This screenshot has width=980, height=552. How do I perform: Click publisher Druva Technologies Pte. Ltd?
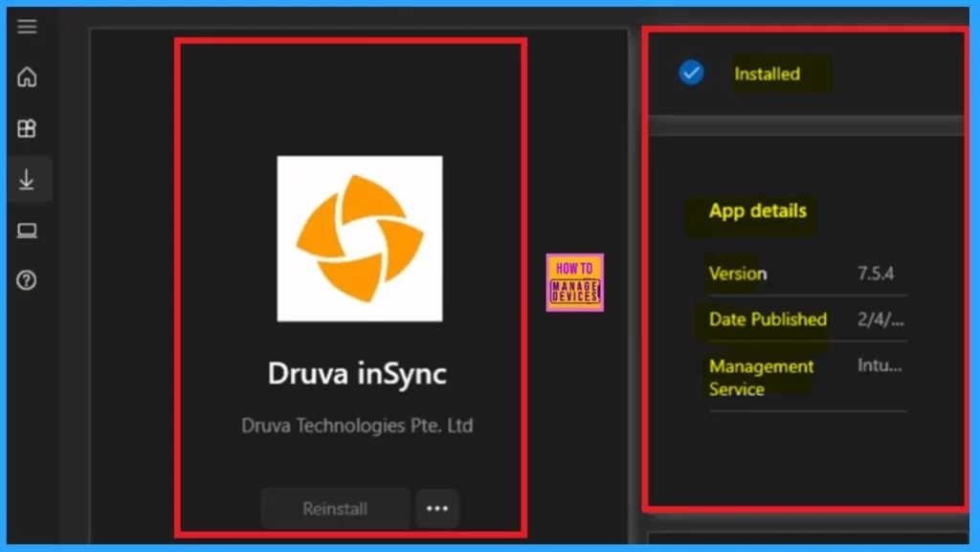point(358,426)
